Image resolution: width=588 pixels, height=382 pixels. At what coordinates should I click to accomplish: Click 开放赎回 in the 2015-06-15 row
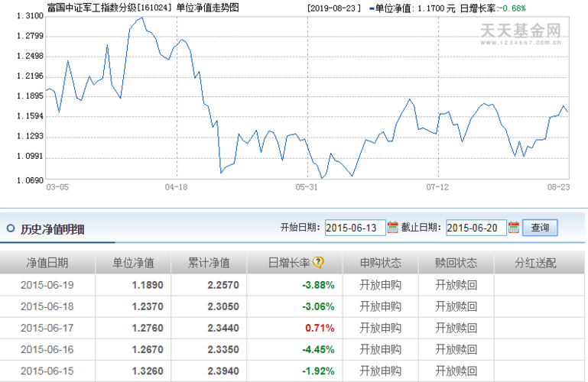click(456, 371)
